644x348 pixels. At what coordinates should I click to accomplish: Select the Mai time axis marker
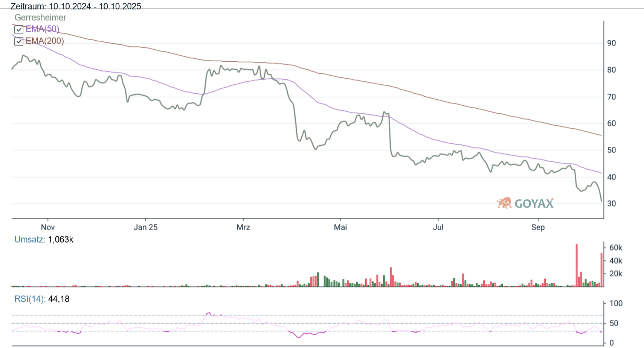pyautogui.click(x=340, y=227)
